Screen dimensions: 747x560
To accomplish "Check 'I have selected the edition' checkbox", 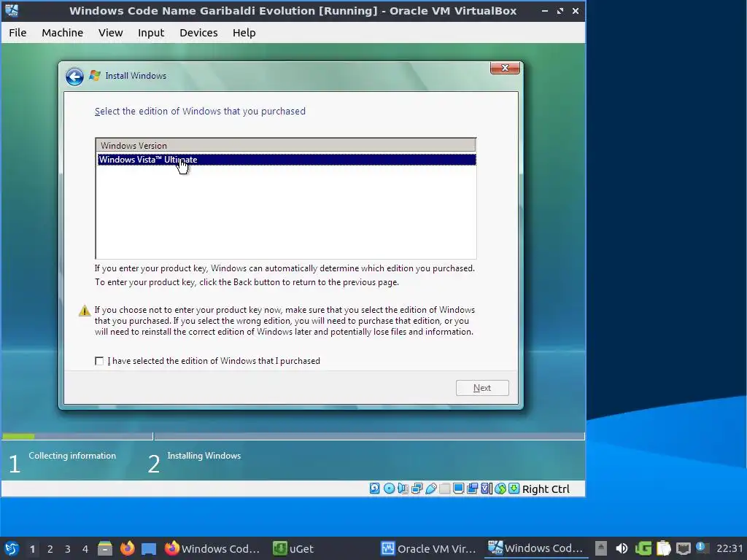I will pos(99,361).
